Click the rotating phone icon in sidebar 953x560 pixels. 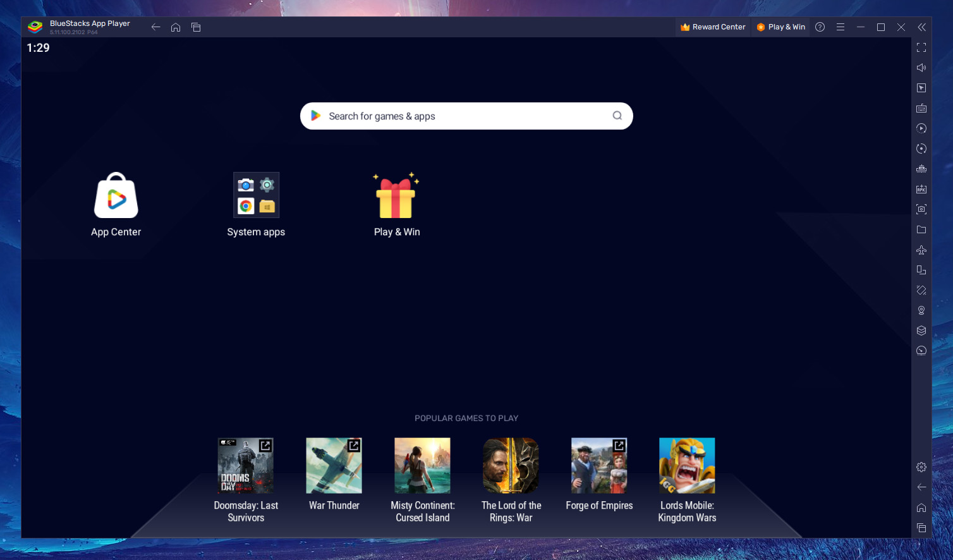coord(921,290)
